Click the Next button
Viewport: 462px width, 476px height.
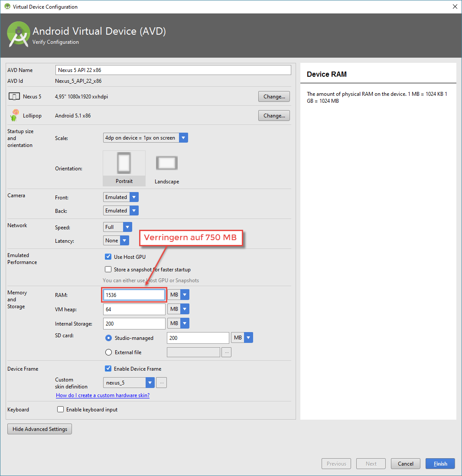(371, 463)
